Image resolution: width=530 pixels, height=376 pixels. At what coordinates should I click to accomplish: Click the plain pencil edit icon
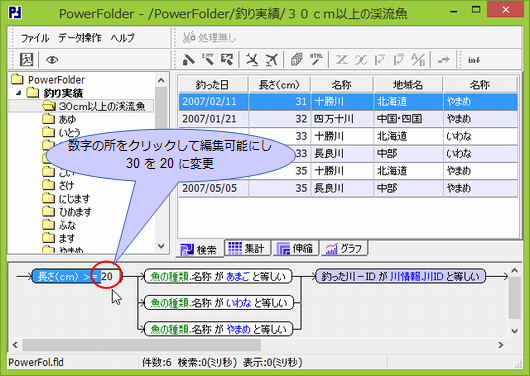pyautogui.click(x=189, y=60)
